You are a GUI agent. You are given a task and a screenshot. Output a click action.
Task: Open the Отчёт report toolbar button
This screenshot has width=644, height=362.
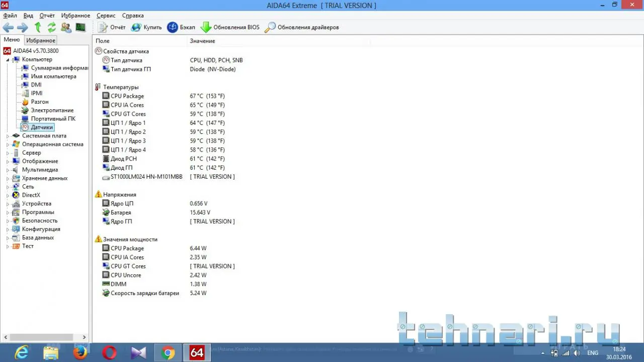[x=112, y=27]
